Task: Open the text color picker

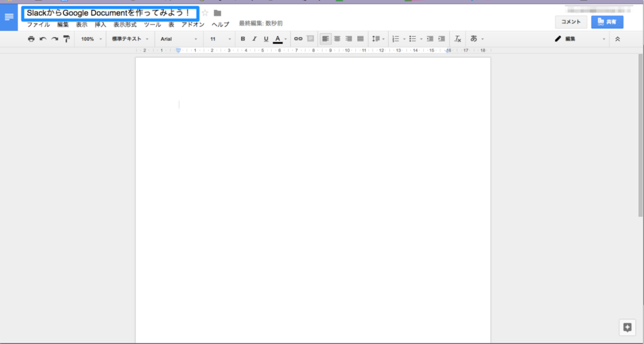Action: point(280,39)
